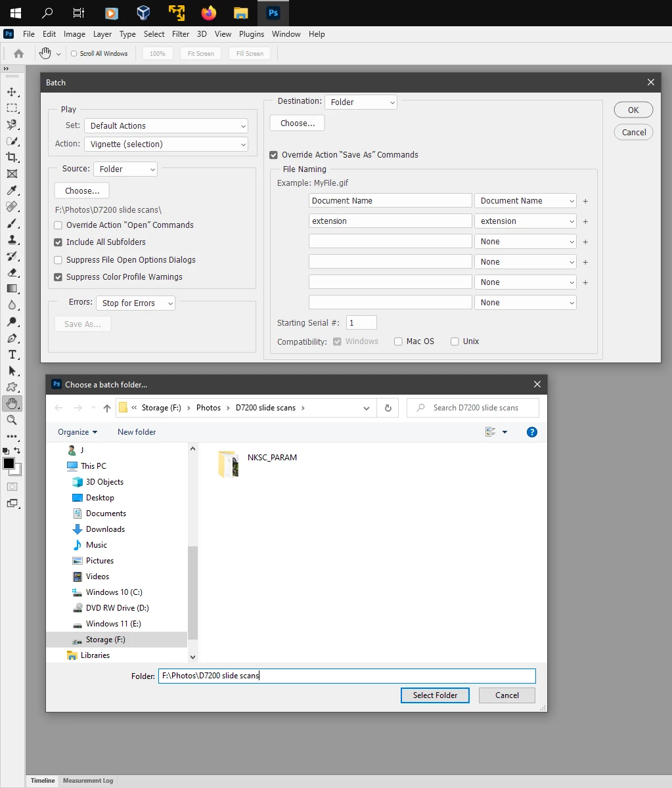672x788 pixels.
Task: Click the Photoshop home icon
Action: (x=19, y=54)
